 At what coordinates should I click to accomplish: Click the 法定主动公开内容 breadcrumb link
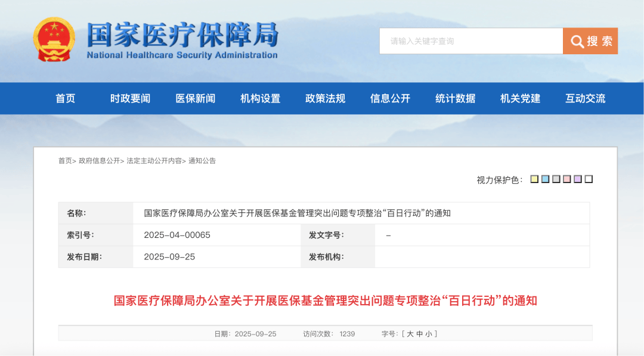click(154, 160)
